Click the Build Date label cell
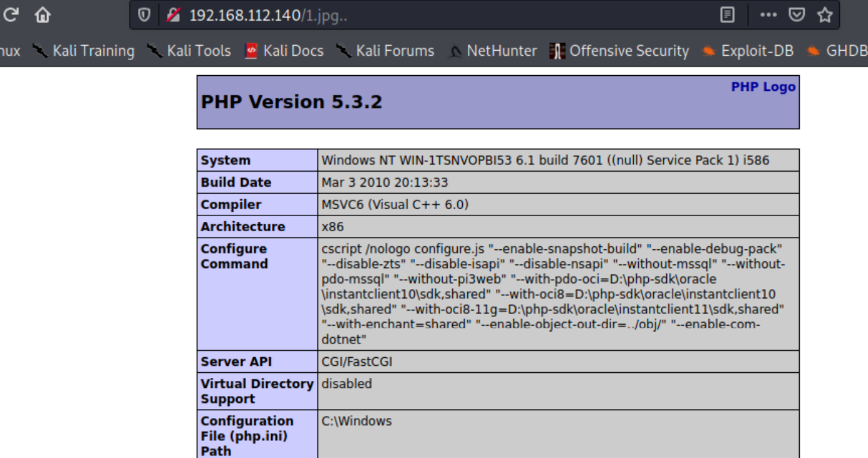This screenshot has width=868, height=458. pyautogui.click(x=257, y=182)
